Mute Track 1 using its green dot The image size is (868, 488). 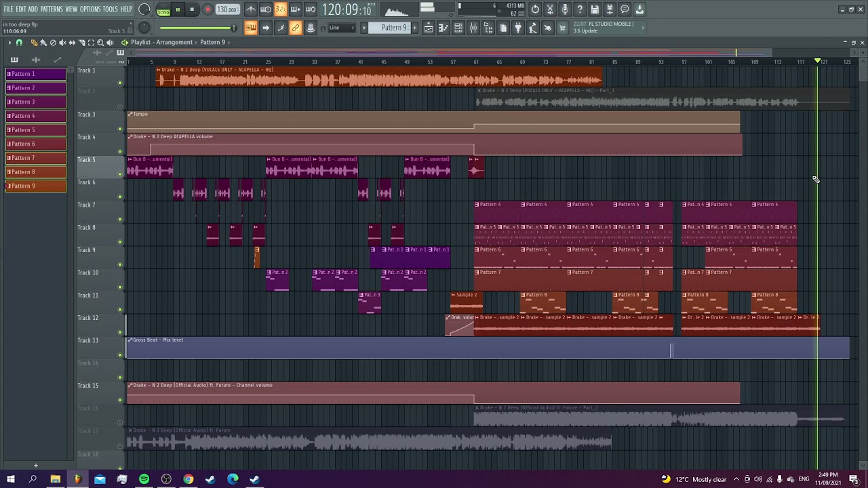tap(120, 83)
